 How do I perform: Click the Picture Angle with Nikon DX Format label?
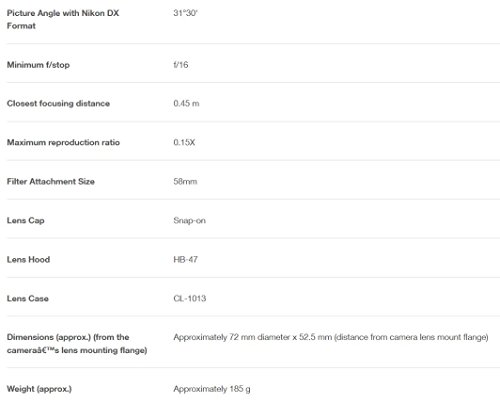tap(63, 19)
